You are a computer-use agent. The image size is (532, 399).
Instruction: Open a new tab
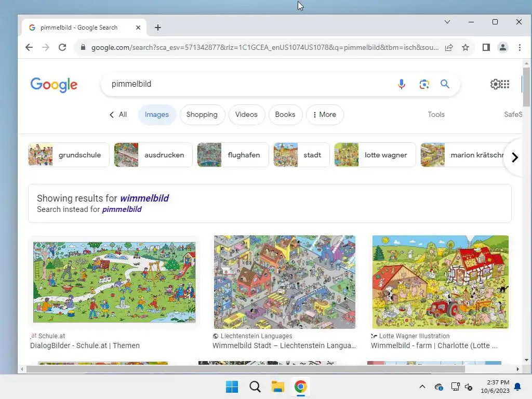(158, 28)
